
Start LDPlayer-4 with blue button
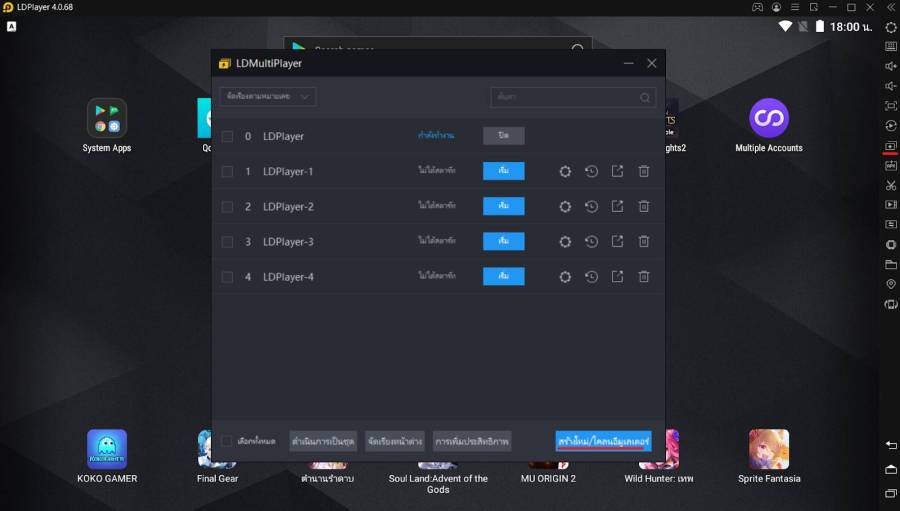click(x=503, y=276)
